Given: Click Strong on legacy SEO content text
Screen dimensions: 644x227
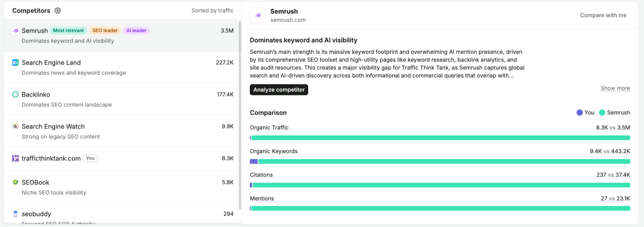Looking at the screenshot, I should tap(61, 137).
